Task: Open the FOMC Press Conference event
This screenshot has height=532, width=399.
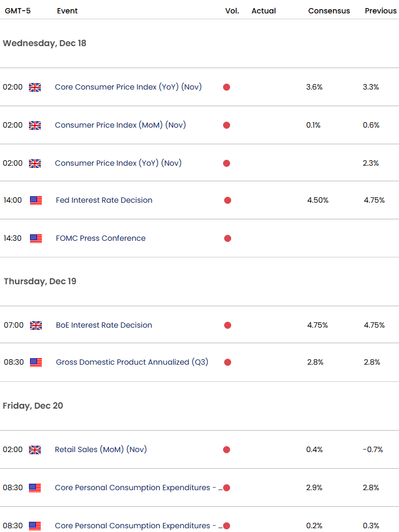Action: 100,238
